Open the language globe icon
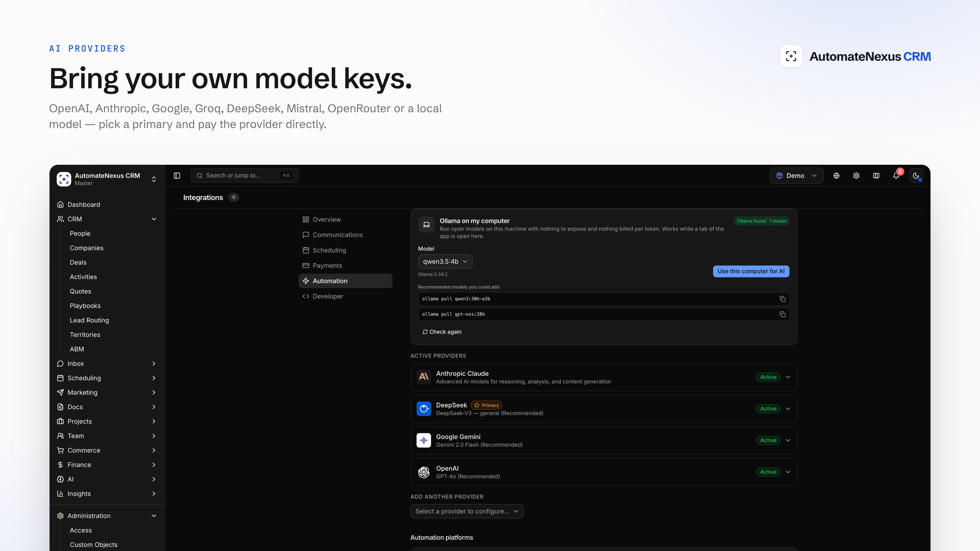This screenshot has height=551, width=980. point(836,176)
